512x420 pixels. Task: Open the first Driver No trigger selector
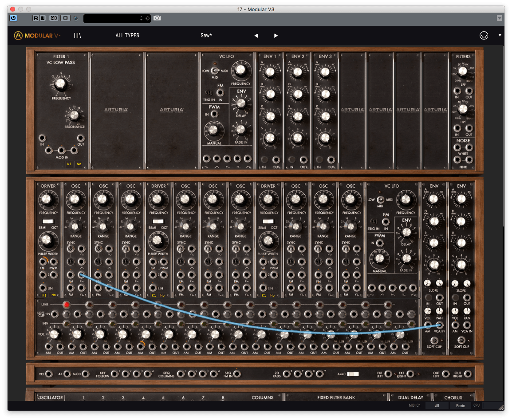coord(54,295)
